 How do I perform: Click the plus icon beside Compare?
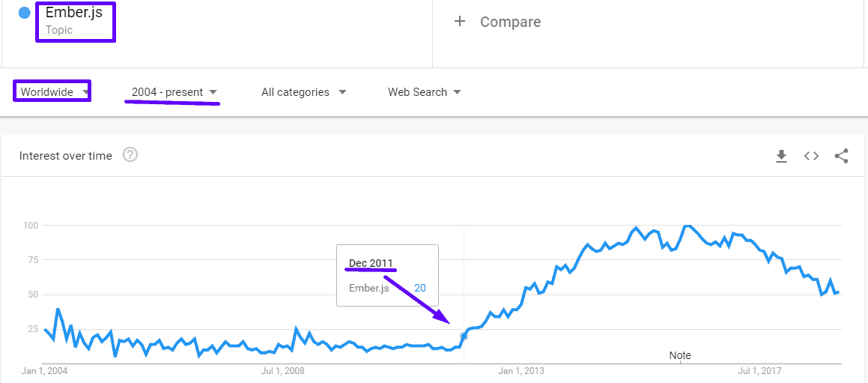460,22
